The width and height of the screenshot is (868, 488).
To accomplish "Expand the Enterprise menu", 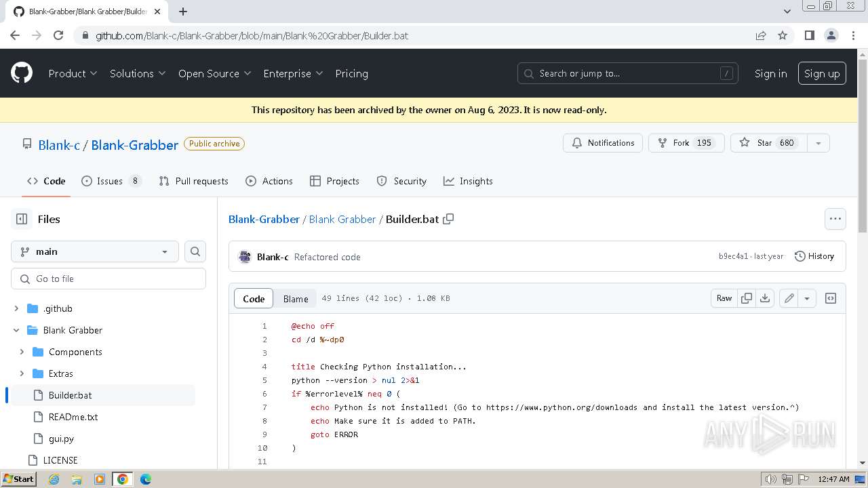I will tap(294, 73).
